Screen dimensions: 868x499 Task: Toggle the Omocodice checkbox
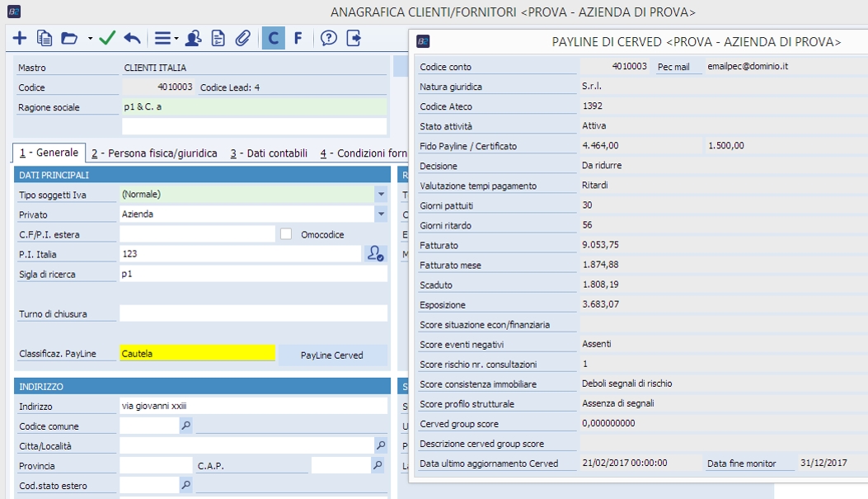point(286,234)
